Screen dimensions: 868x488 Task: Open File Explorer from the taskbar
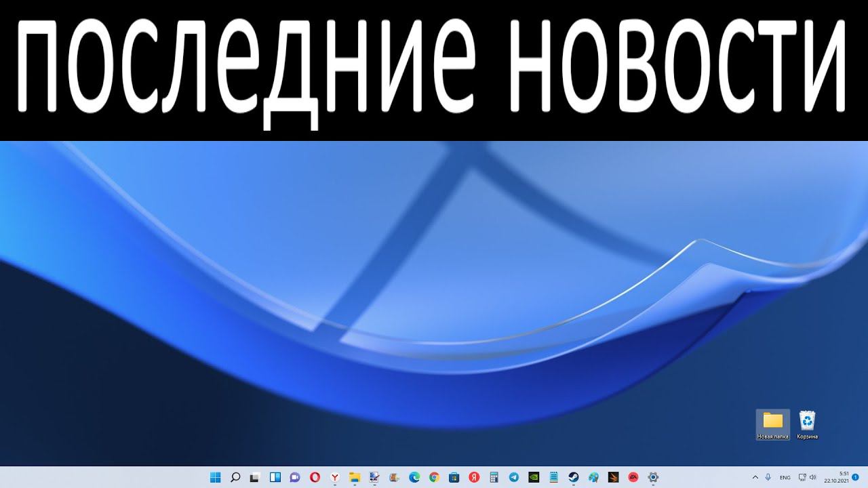coord(355,477)
